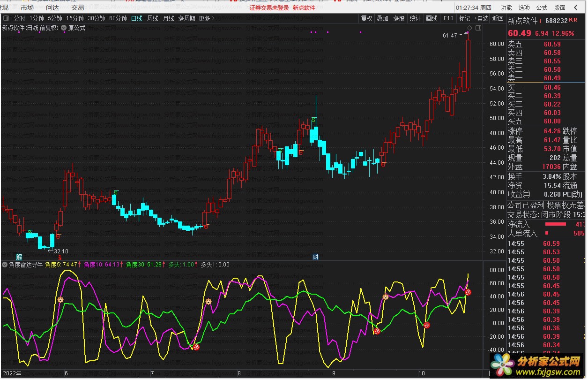Open the 公式 menu
588x380 pixels.
click(x=542, y=8)
